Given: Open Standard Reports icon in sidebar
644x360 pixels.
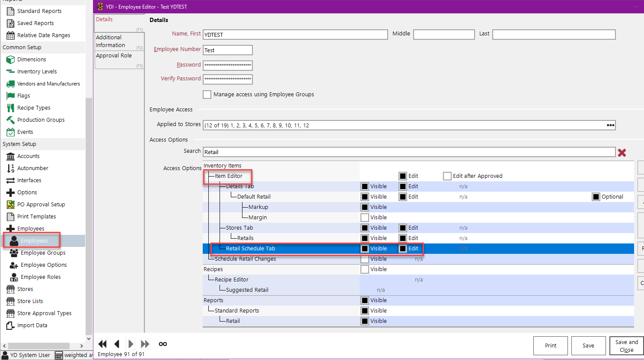Looking at the screenshot, I should coord(10,11).
